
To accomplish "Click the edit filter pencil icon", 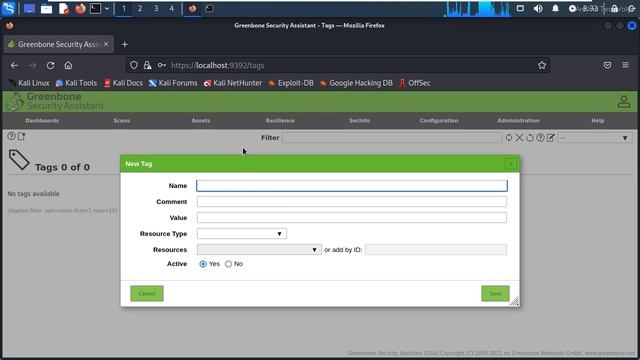I will click(551, 138).
